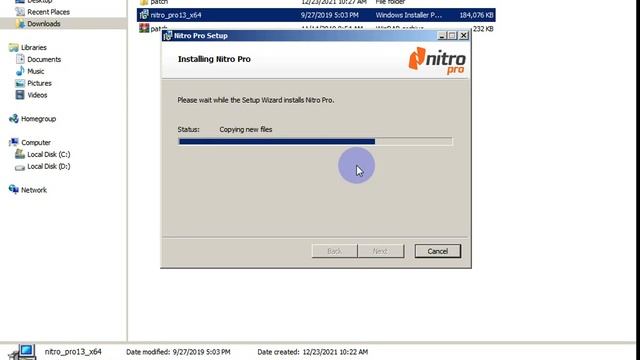Click the 'Windows Installer P...' type cell
Image resolution: width=640 pixels, height=360 pixels.
409,15
